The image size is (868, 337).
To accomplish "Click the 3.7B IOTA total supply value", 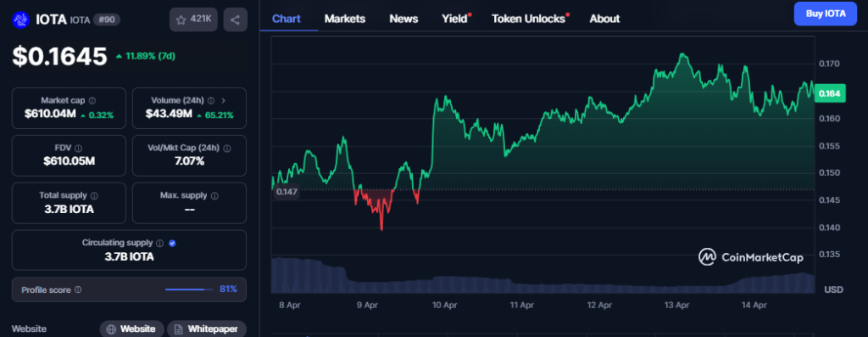I will coord(69,210).
